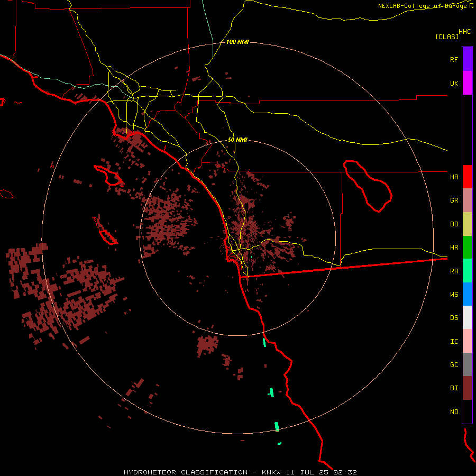Click the 02:32 timestamp

click(345, 472)
